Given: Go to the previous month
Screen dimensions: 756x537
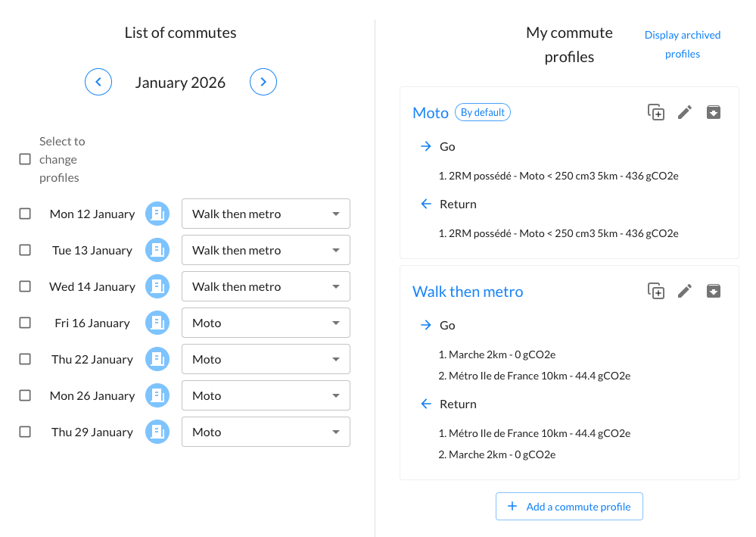Looking at the screenshot, I should pyautogui.click(x=98, y=82).
